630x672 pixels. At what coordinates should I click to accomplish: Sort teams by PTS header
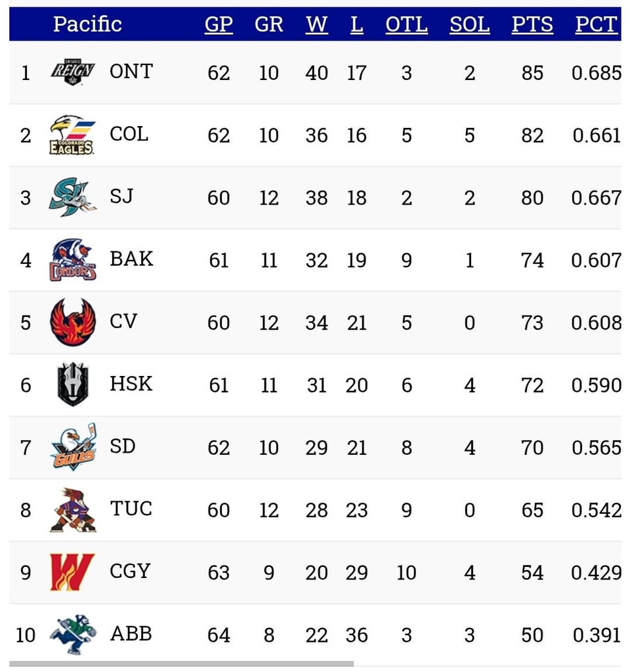532,25
